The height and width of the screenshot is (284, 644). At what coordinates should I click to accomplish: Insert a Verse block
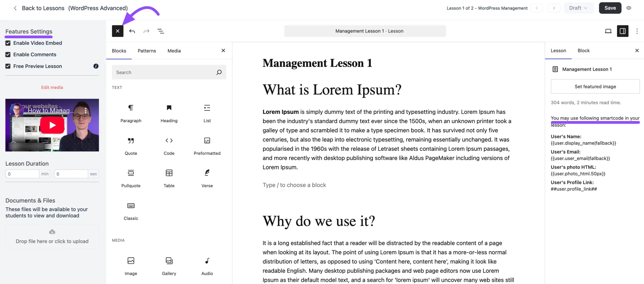(x=207, y=179)
